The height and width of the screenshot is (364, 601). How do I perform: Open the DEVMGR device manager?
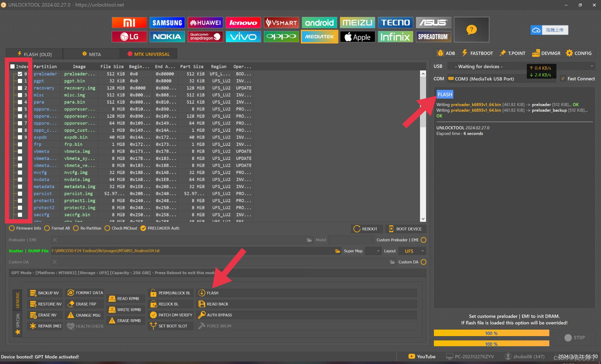(x=546, y=53)
